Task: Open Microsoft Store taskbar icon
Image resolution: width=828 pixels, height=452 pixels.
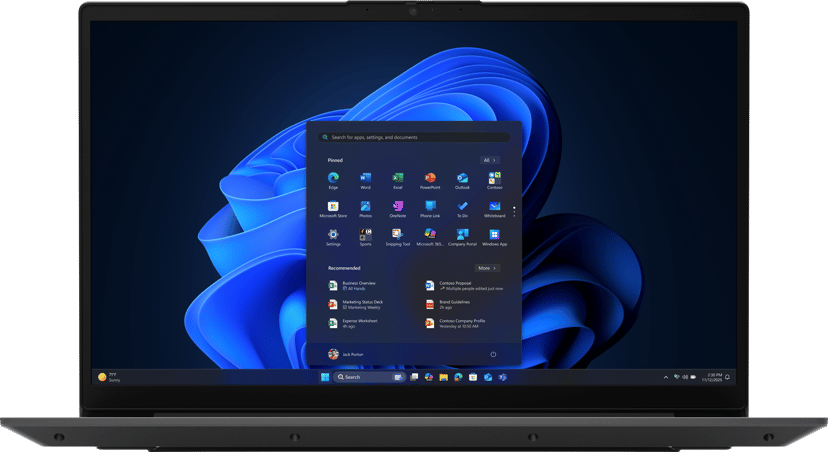Action: point(473,377)
